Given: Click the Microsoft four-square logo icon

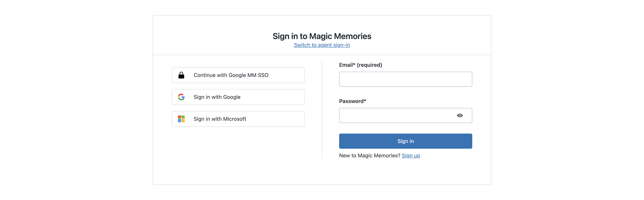Looking at the screenshot, I should coord(181,119).
